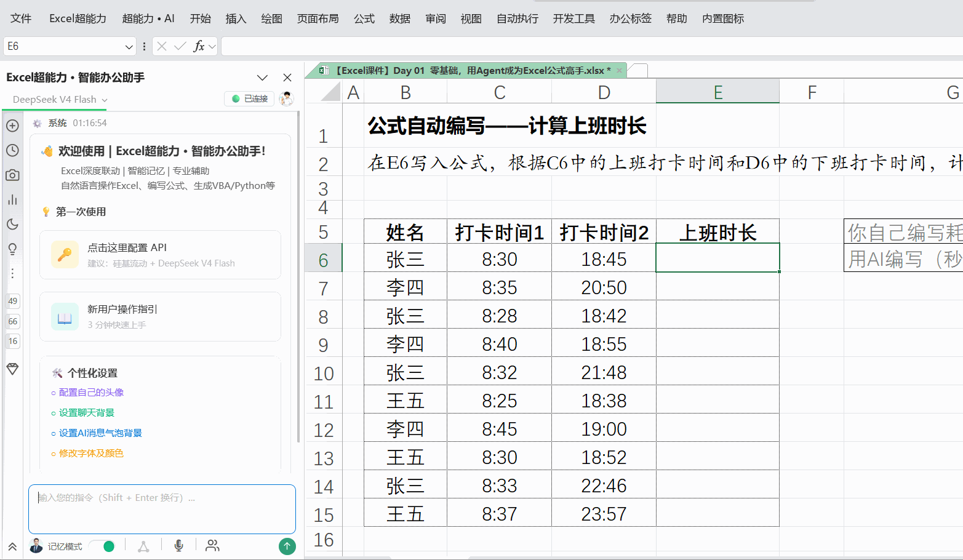The width and height of the screenshot is (963, 560).
Task: Expand the formula bar dropdown beside fx
Action: click(x=212, y=46)
